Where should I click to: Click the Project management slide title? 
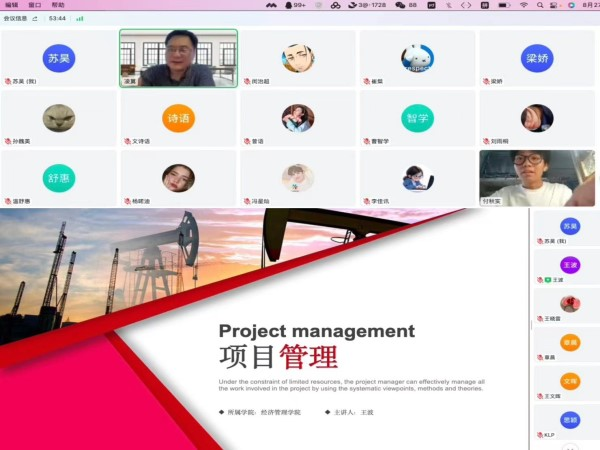pyautogui.click(x=316, y=331)
